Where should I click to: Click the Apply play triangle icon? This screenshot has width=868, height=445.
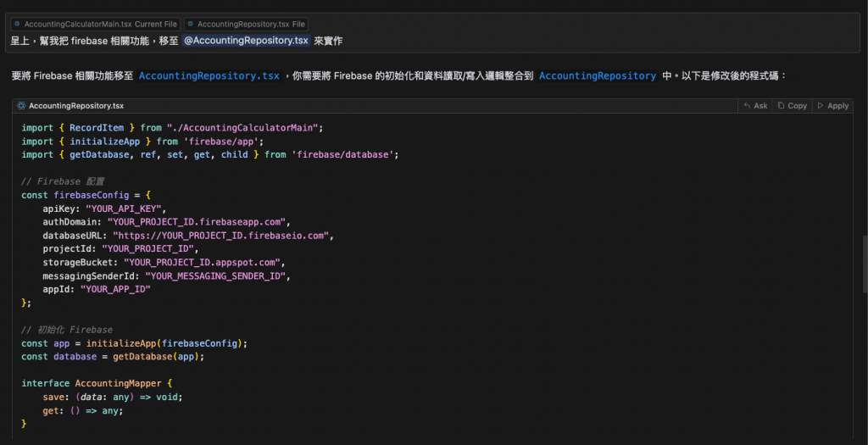pos(821,106)
